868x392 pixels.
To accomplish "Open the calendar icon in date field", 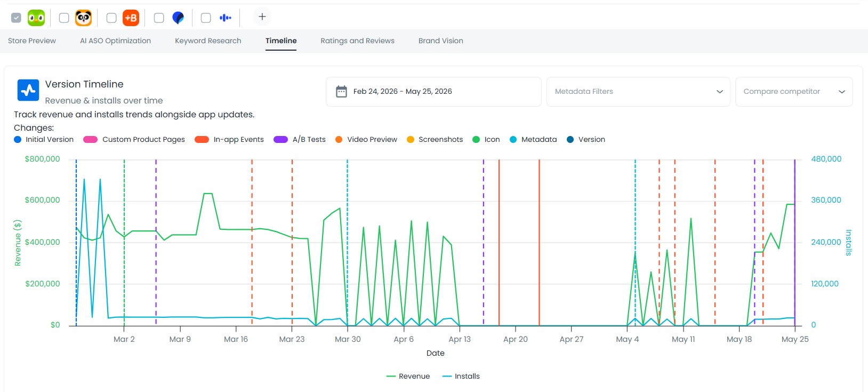I will (x=341, y=92).
